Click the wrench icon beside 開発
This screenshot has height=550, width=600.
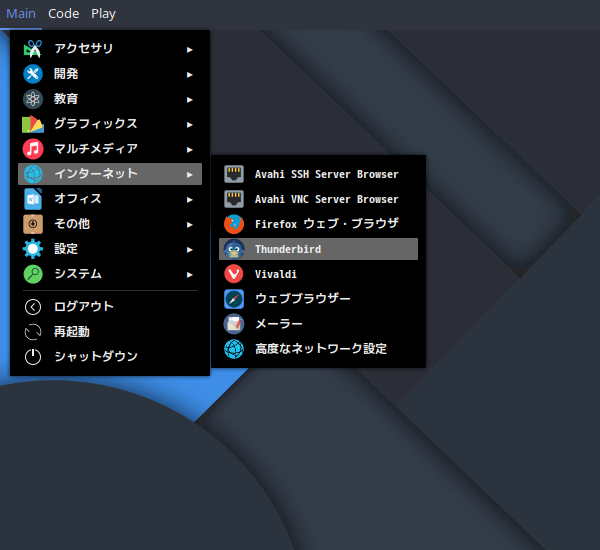33,74
